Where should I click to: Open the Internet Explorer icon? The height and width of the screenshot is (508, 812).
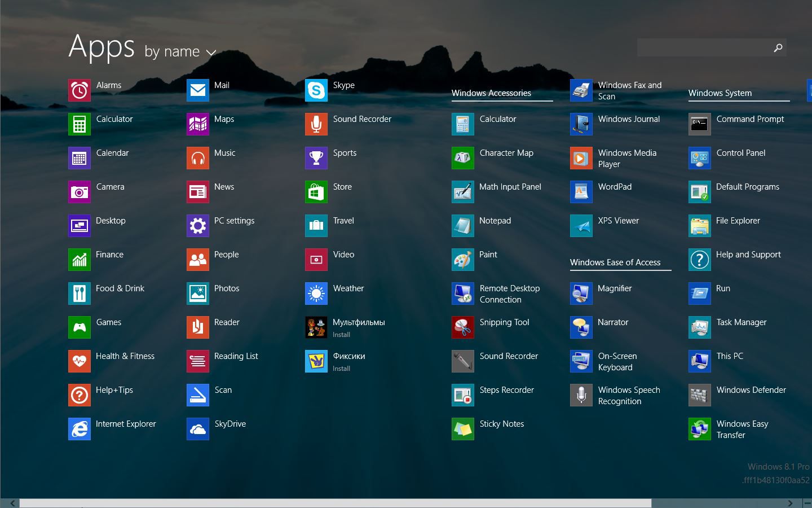80,429
